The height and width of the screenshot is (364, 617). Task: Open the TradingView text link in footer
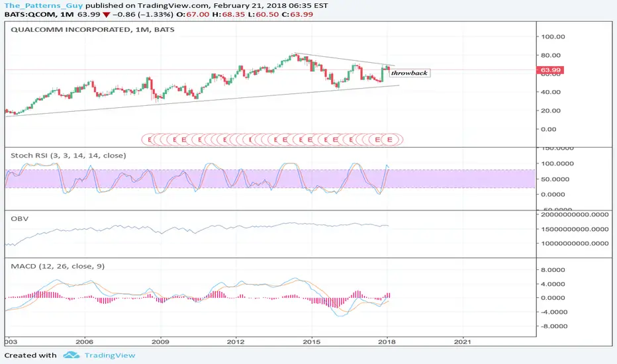[110, 355]
